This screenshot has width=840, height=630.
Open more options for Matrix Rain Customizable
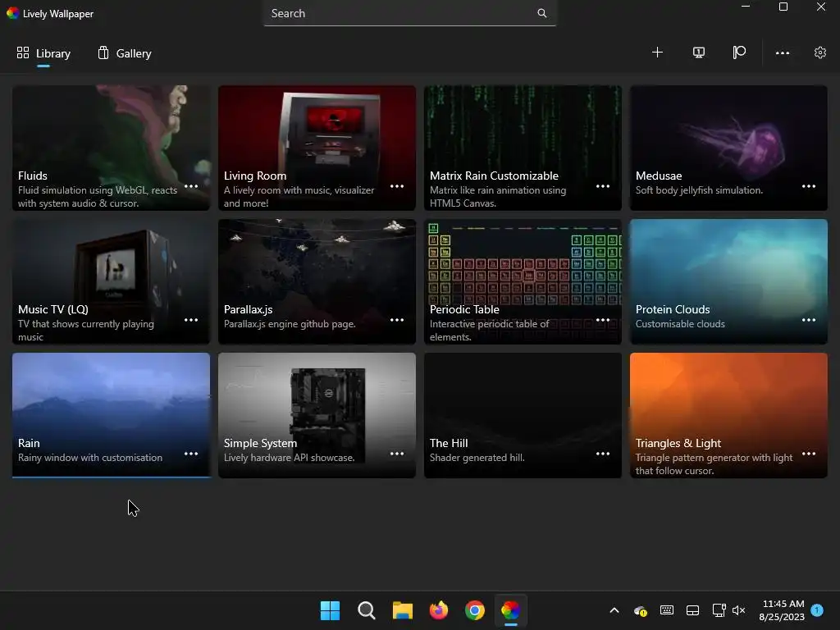coord(603,186)
